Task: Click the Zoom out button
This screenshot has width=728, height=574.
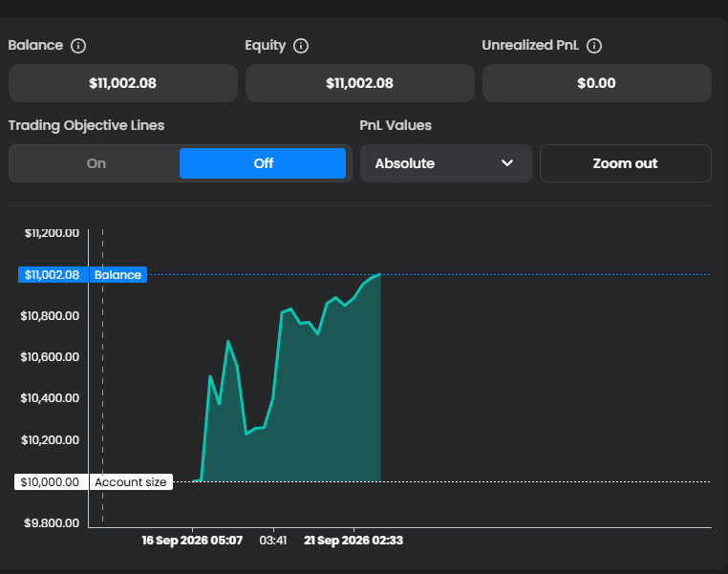Action: click(626, 163)
